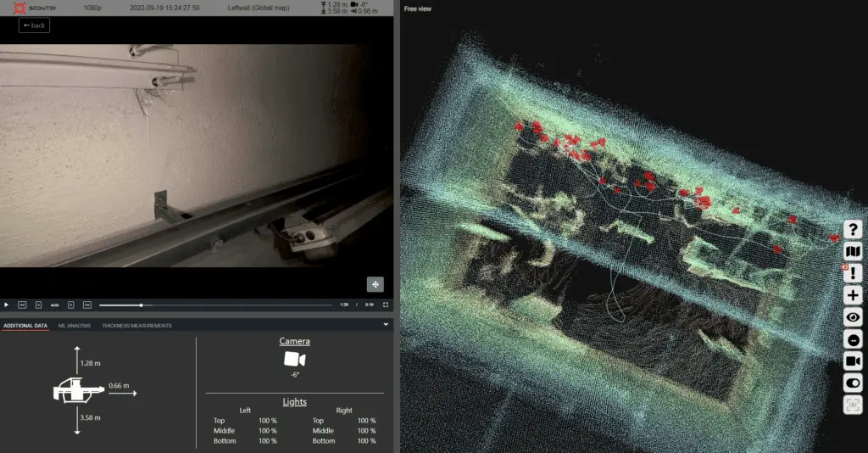
Task: Click the video camera button in 3D toolbar
Action: (853, 361)
